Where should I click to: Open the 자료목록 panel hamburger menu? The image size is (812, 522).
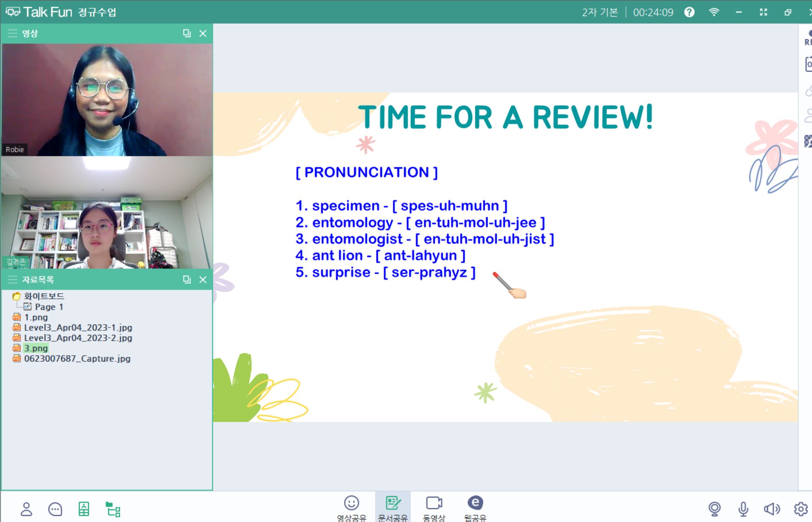click(13, 280)
